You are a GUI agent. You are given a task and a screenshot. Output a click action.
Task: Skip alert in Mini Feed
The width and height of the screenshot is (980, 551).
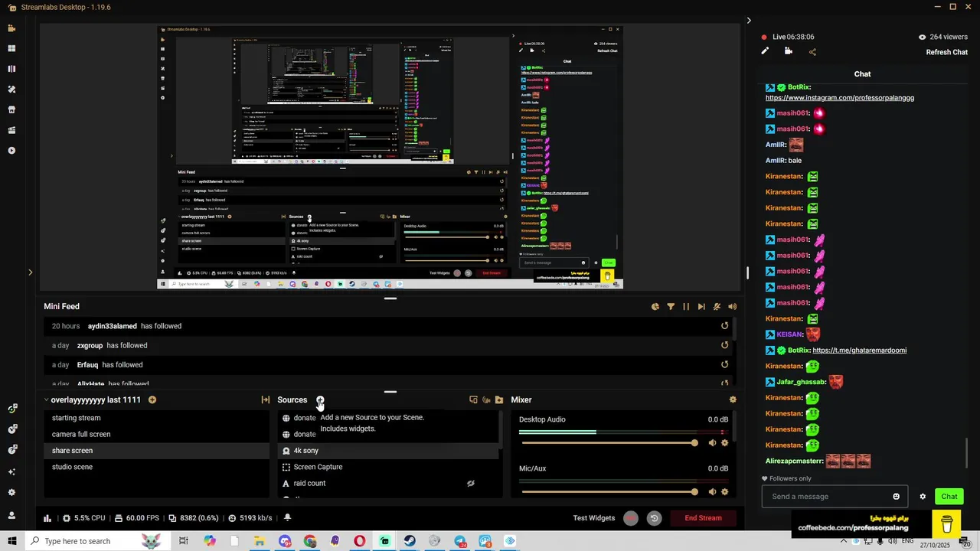point(701,307)
